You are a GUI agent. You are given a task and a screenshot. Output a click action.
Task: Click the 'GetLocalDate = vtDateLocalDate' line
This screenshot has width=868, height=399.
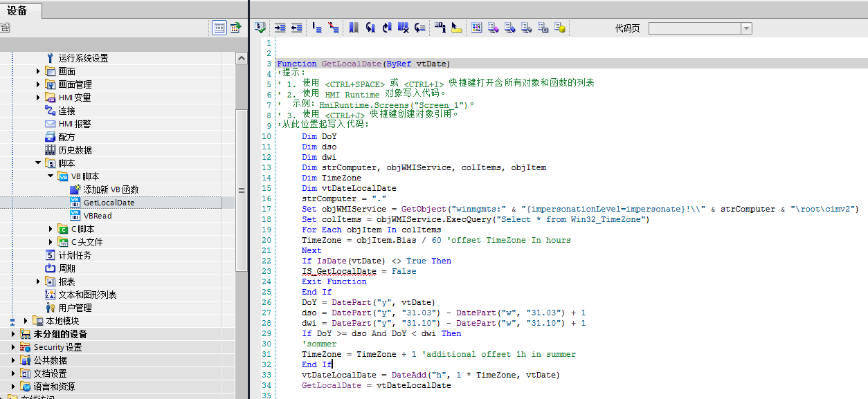(377, 385)
